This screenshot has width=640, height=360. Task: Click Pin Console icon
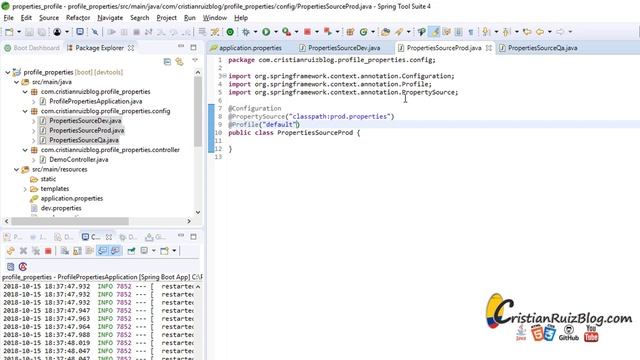[131, 251]
